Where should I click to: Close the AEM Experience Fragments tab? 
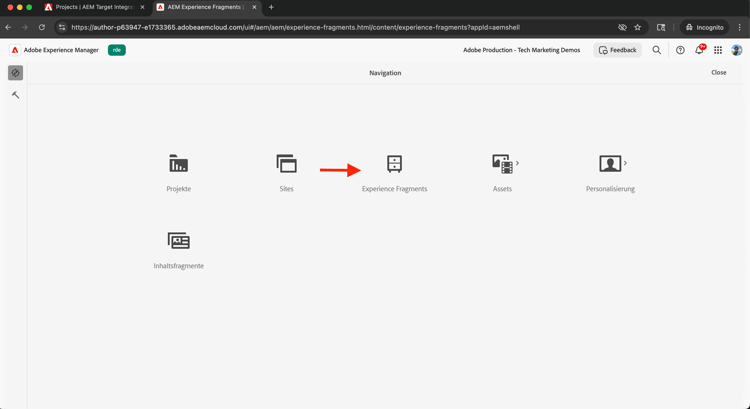coord(254,7)
